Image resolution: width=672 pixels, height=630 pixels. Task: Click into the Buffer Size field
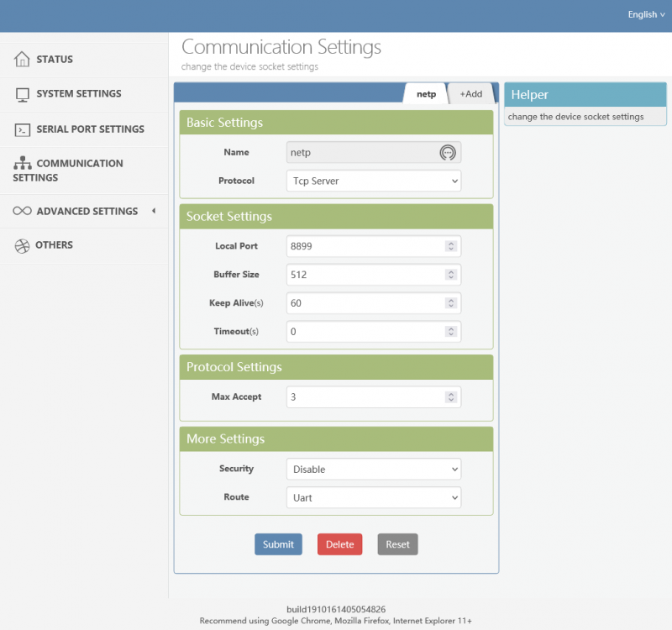[x=365, y=275]
